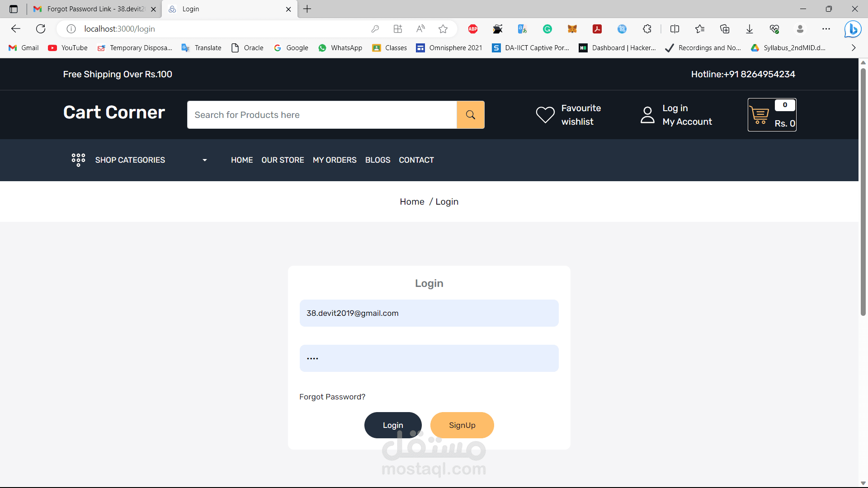
Task: Open browser Settings and more menu
Action: 826,29
